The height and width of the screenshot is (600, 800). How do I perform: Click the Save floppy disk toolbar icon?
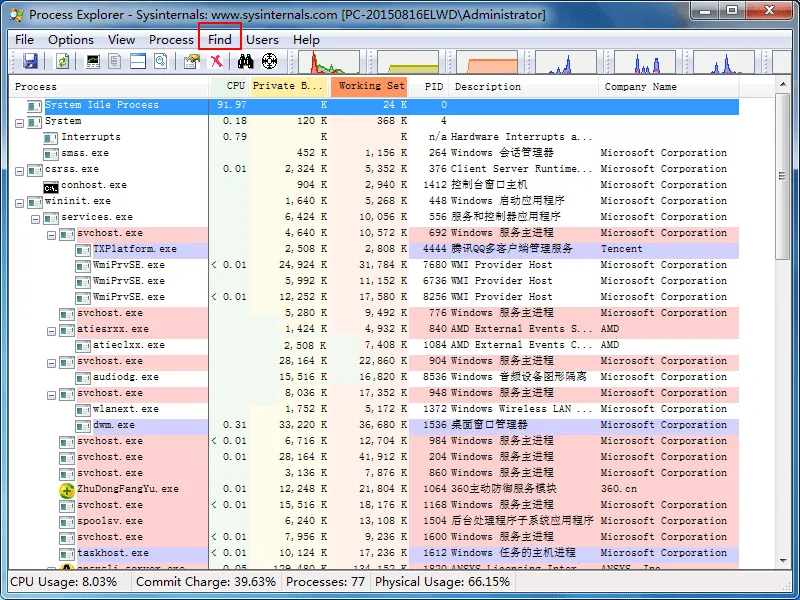coord(30,62)
